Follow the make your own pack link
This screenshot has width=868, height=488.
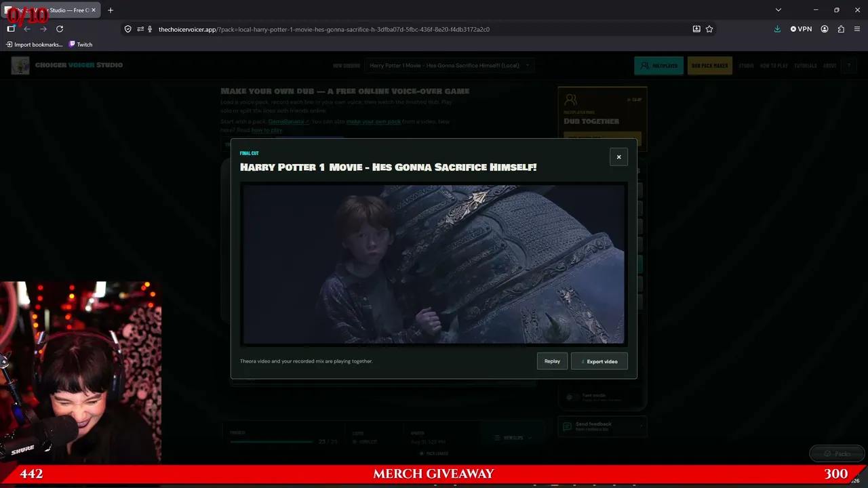(374, 122)
